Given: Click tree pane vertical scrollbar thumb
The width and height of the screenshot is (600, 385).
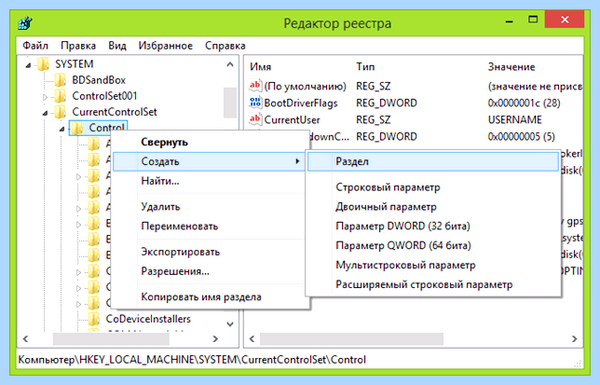Looking at the screenshot, I should coord(230,103).
